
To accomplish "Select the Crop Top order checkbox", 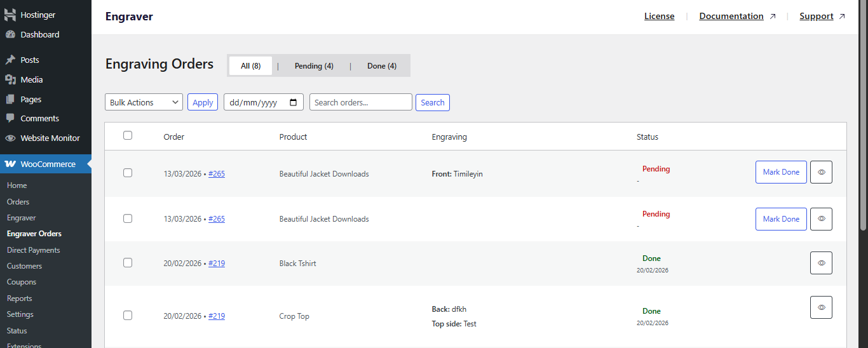I will [128, 316].
